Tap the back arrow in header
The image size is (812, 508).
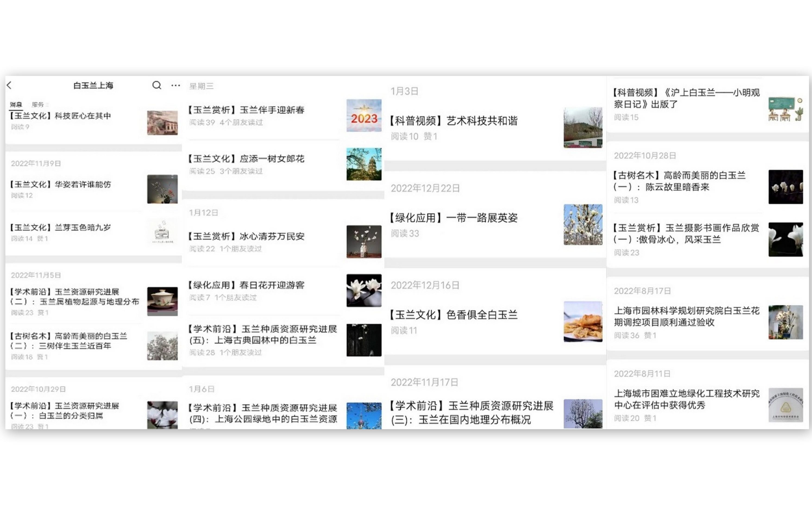[x=9, y=85]
